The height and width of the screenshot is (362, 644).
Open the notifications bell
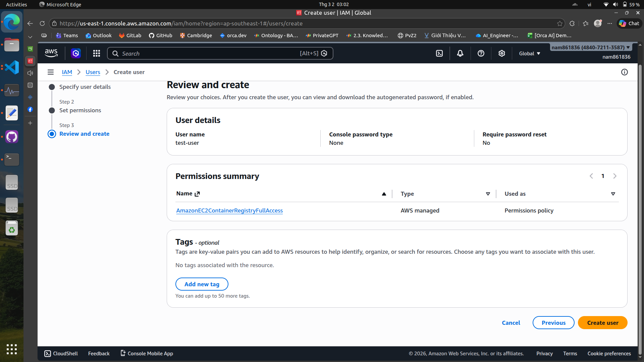point(460,53)
